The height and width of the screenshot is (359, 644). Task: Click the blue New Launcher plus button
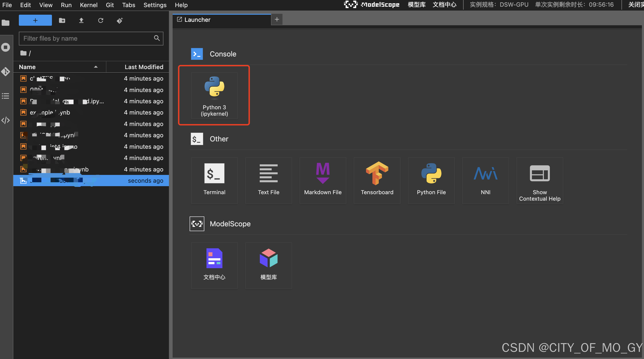pyautogui.click(x=35, y=20)
